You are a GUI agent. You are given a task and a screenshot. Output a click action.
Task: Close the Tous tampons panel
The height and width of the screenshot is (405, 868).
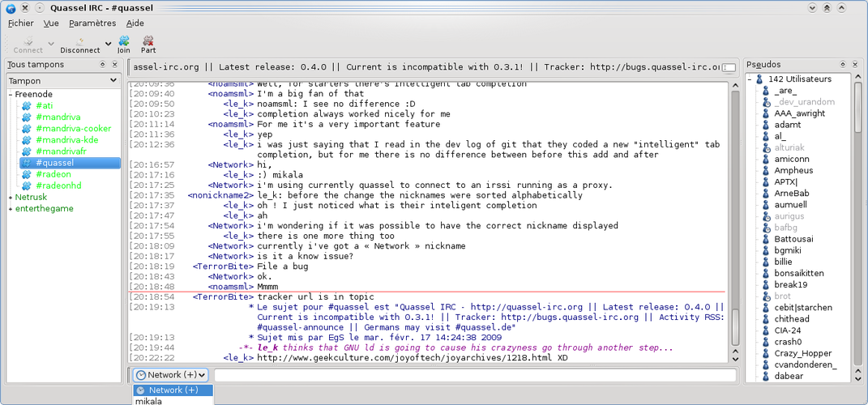114,65
